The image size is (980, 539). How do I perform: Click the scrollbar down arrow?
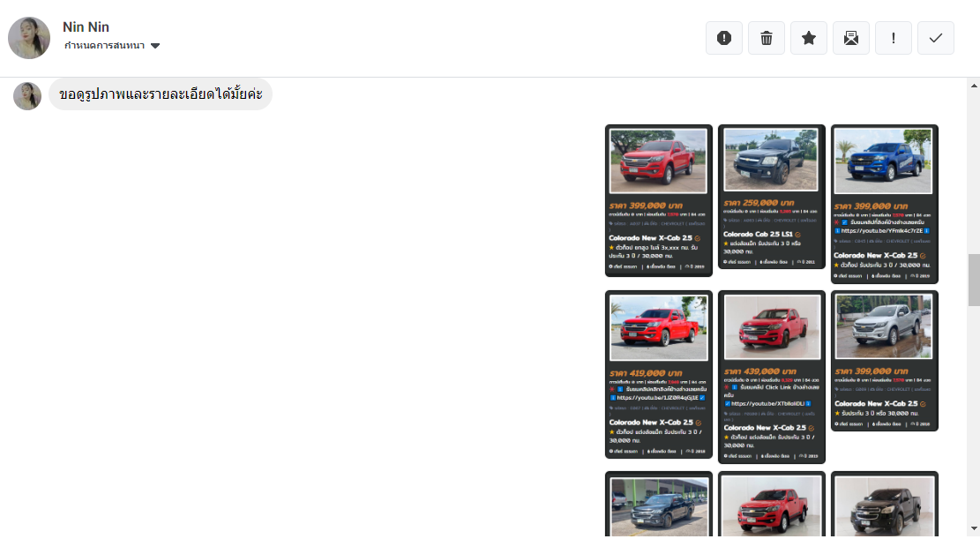pyautogui.click(x=974, y=529)
